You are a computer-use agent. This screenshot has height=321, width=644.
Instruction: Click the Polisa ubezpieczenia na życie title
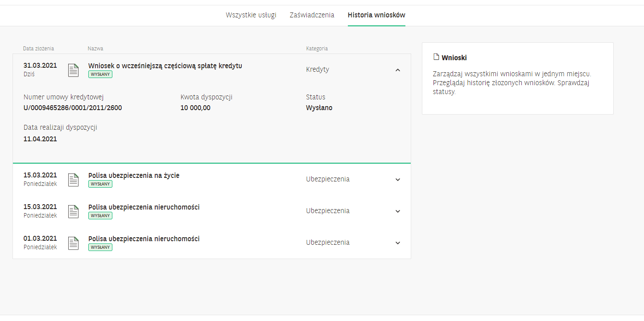point(134,176)
